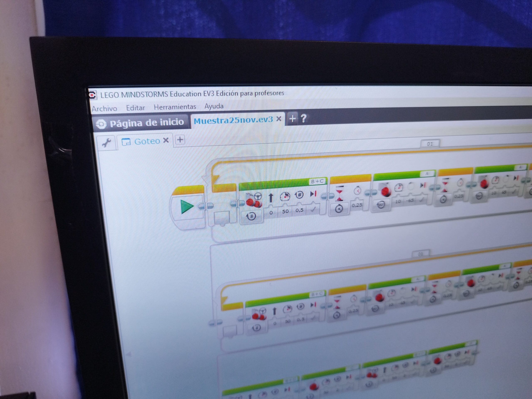The width and height of the screenshot is (532, 399).
Task: Open port A selector of the top loop's second Medium Motor
Action: pyautogui.click(x=520, y=167)
